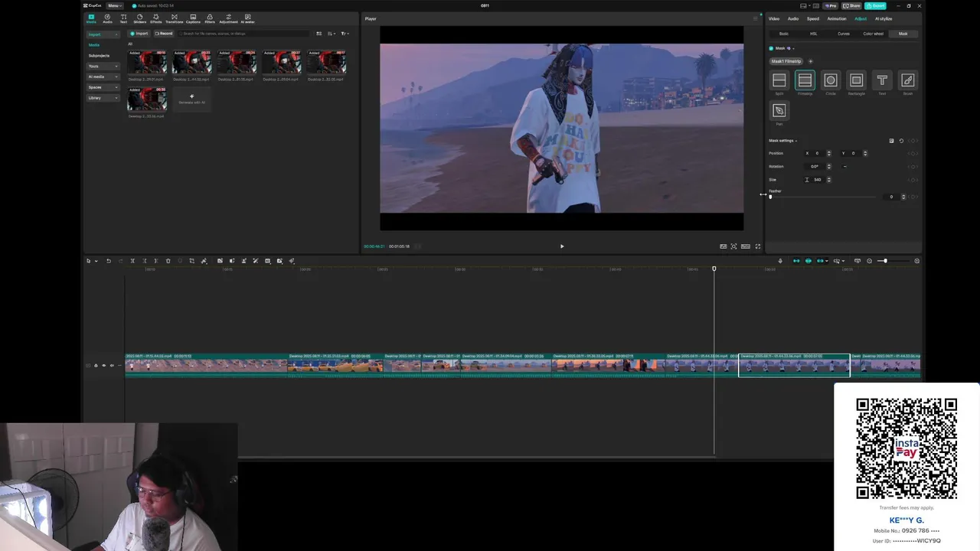The height and width of the screenshot is (551, 980).
Task: Expand the Library section
Action: [x=103, y=98]
